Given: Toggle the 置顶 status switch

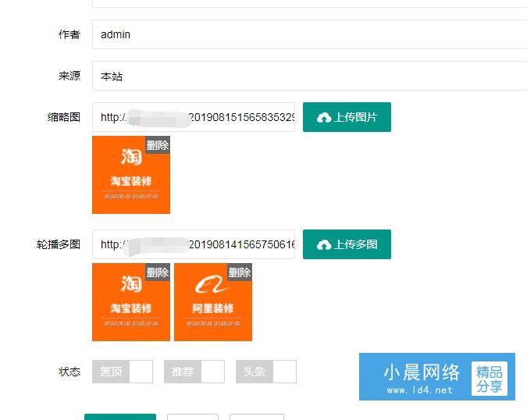Looking at the screenshot, I should pyautogui.click(x=123, y=372).
